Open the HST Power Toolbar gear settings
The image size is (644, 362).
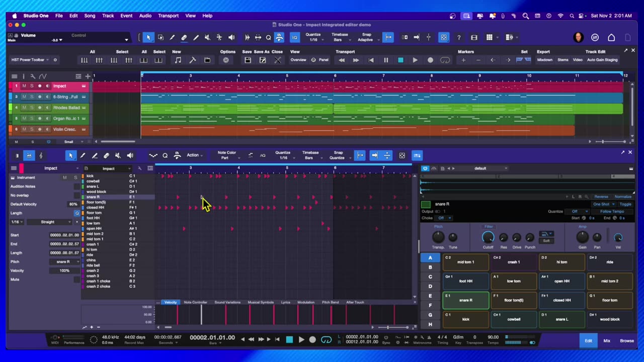55,60
